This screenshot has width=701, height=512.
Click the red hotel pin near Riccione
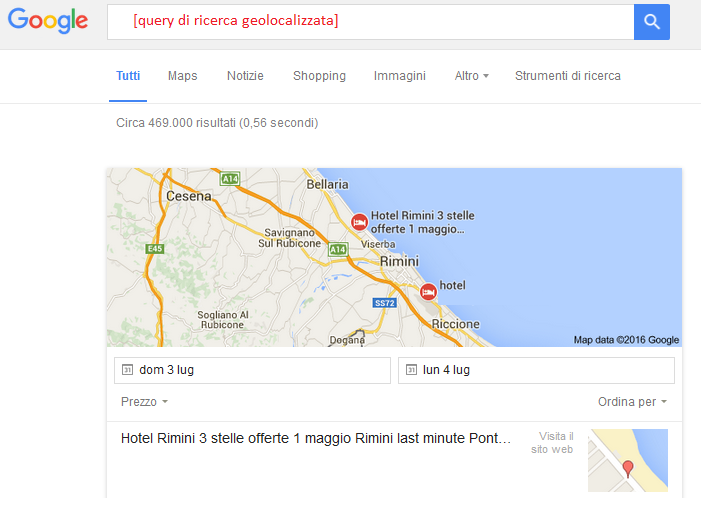tap(428, 291)
